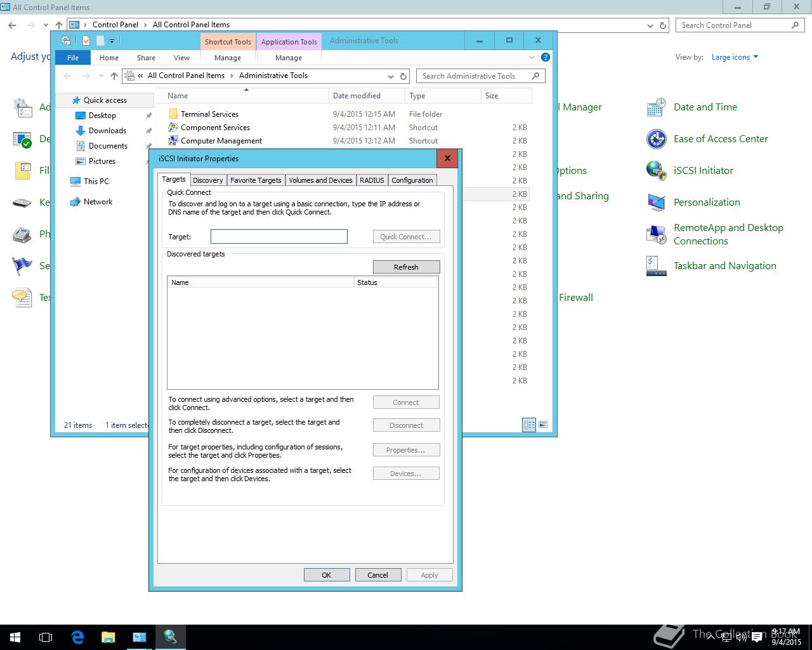This screenshot has height=650, width=812.
Task: Open Windows Start button
Action: click(x=15, y=637)
